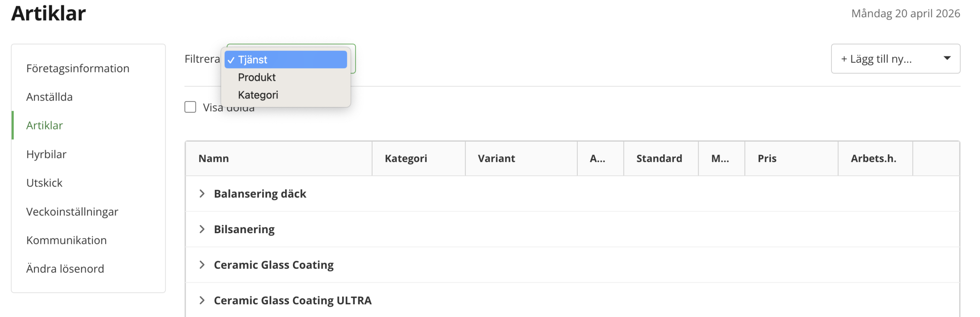The image size is (980, 317).
Task: Click the Namn column header
Action: (214, 158)
